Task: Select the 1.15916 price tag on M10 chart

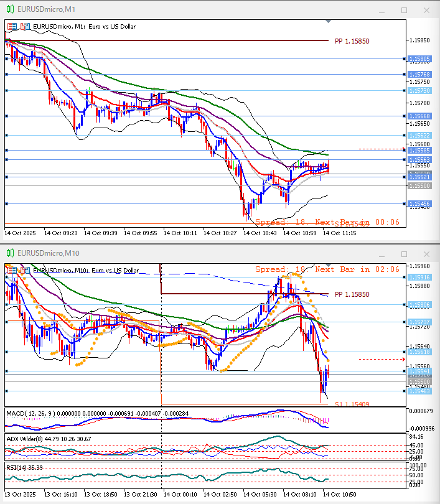Action: tap(420, 278)
